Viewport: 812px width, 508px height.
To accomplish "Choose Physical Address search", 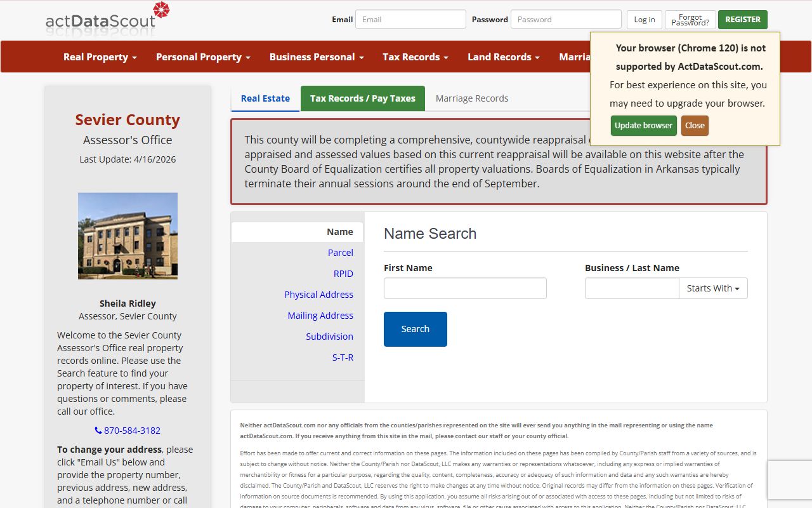I will pyautogui.click(x=318, y=295).
